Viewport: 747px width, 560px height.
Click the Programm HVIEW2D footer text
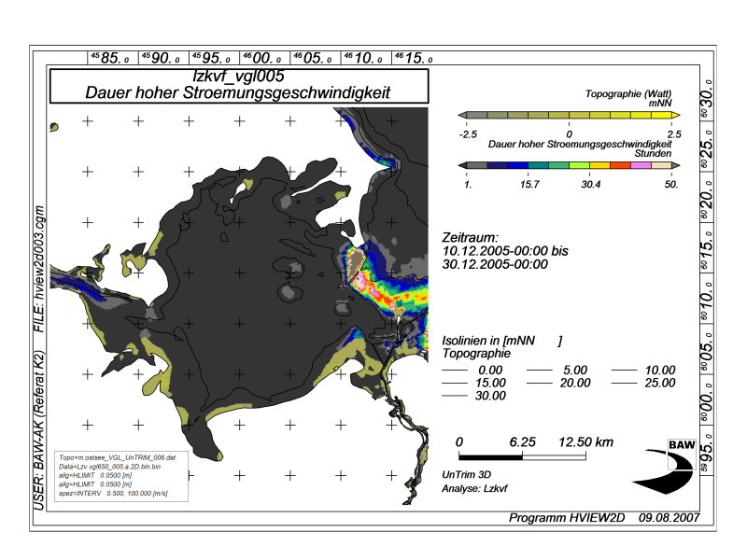pos(567,518)
